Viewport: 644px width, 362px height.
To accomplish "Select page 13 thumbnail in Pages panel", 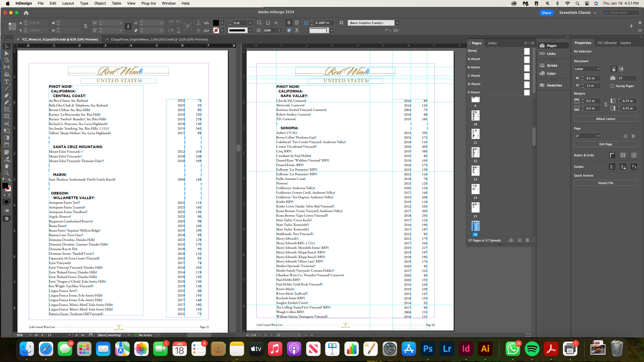I will 475,171.
